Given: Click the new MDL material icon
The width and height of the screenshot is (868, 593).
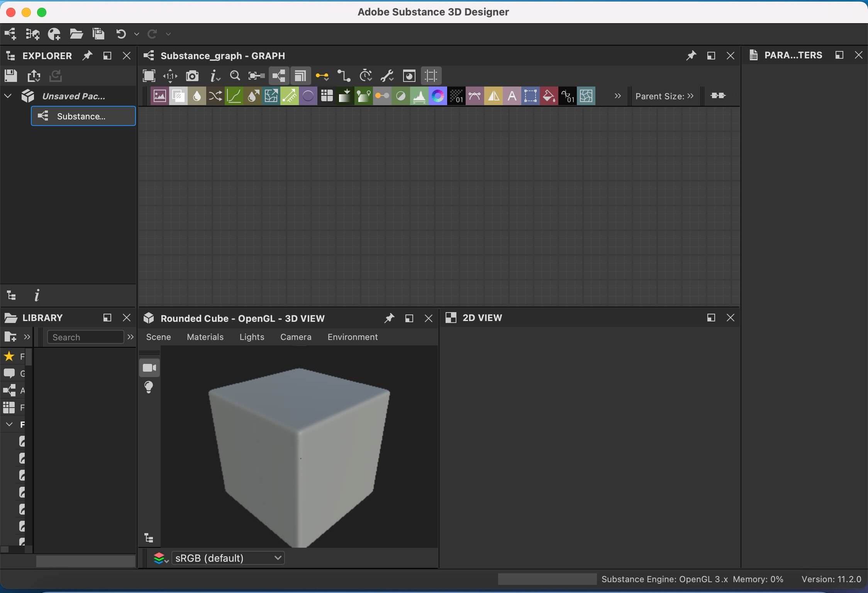Looking at the screenshot, I should tap(54, 34).
